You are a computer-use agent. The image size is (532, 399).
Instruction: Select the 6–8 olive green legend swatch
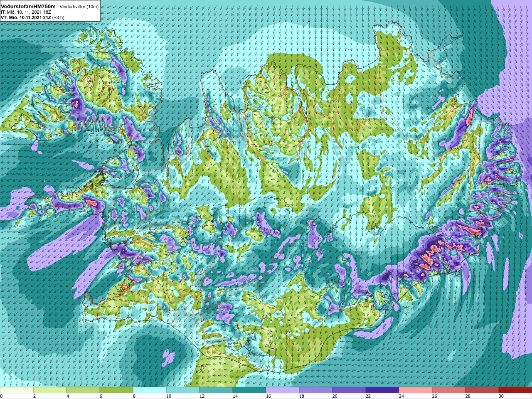tap(116, 390)
